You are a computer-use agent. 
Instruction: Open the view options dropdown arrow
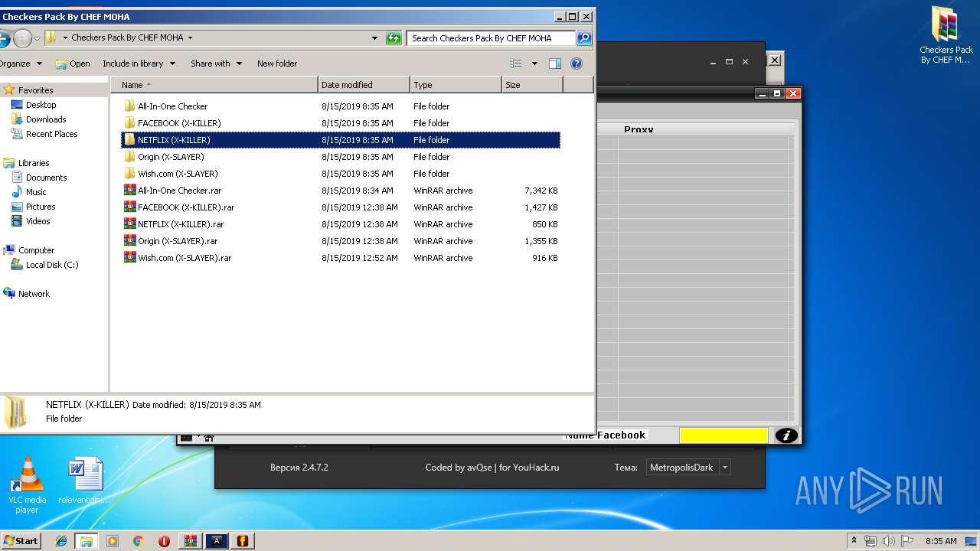coord(534,64)
